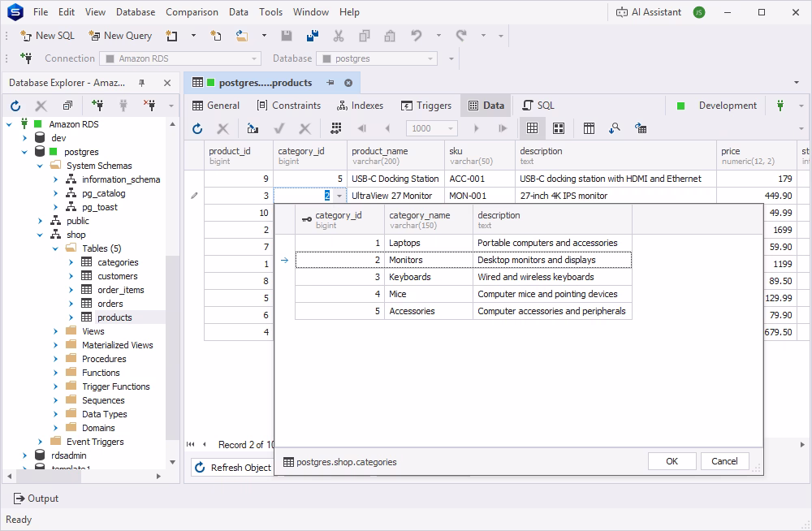Click remove connection icon with red X
The image size is (812, 531).
[149, 106]
